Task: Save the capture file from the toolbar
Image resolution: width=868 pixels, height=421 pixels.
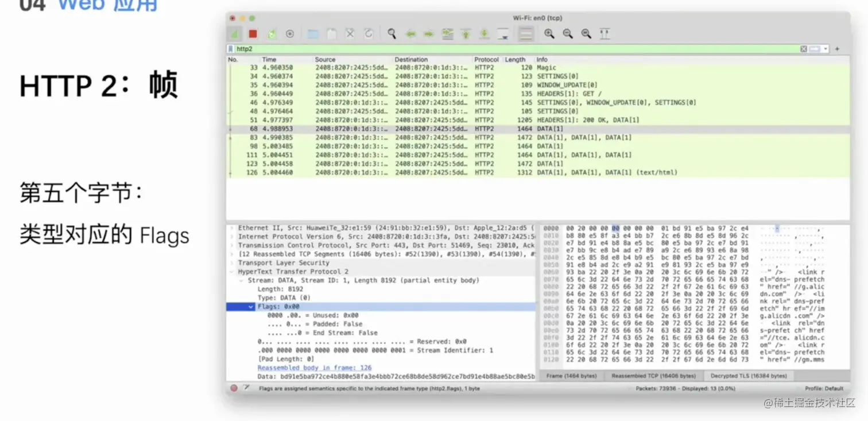Action: coord(331,34)
